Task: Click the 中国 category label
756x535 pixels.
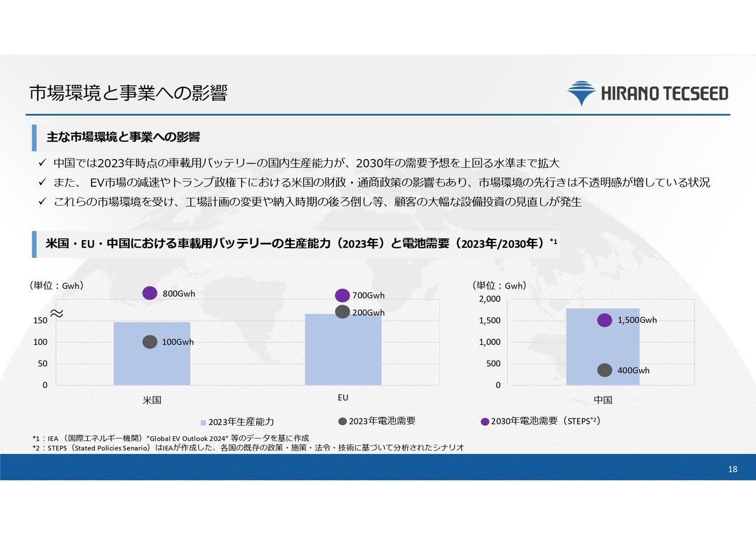Action: pyautogui.click(x=603, y=400)
